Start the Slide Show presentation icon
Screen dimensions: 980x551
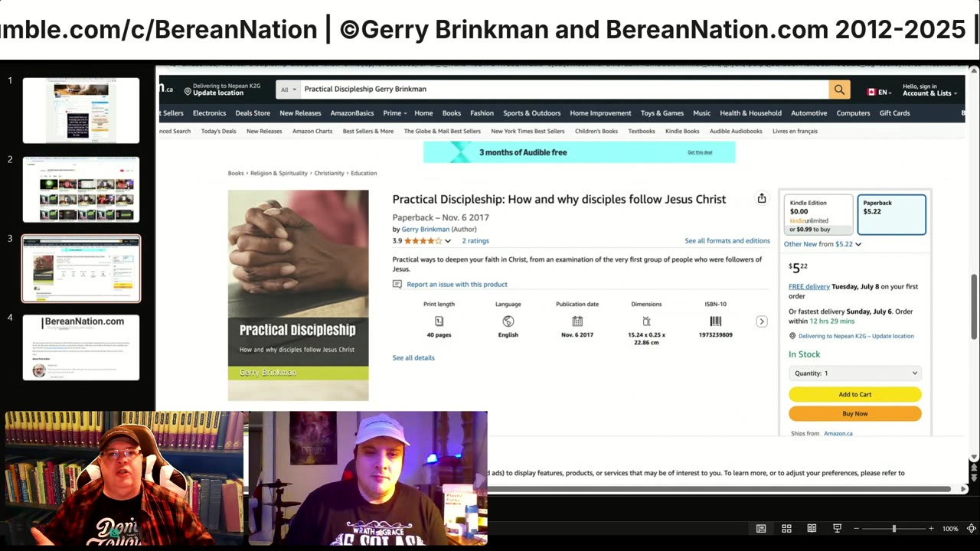pos(837,529)
